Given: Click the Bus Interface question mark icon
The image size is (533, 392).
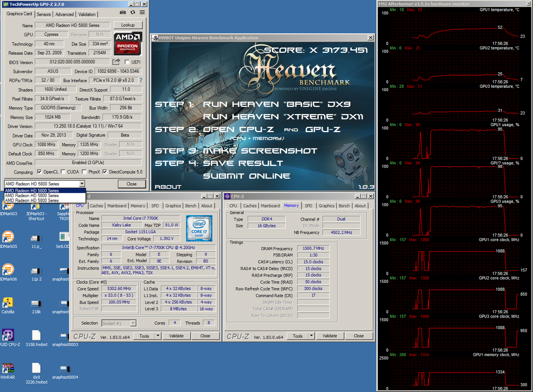Looking at the screenshot, I should [x=141, y=80].
